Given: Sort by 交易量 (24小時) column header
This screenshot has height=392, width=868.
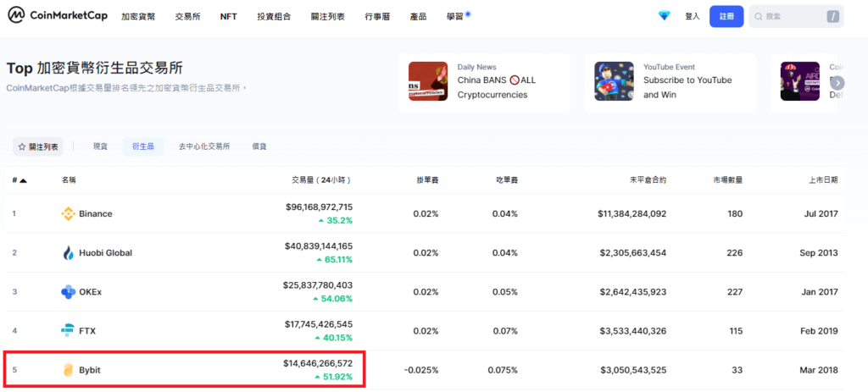Looking at the screenshot, I should [x=321, y=180].
